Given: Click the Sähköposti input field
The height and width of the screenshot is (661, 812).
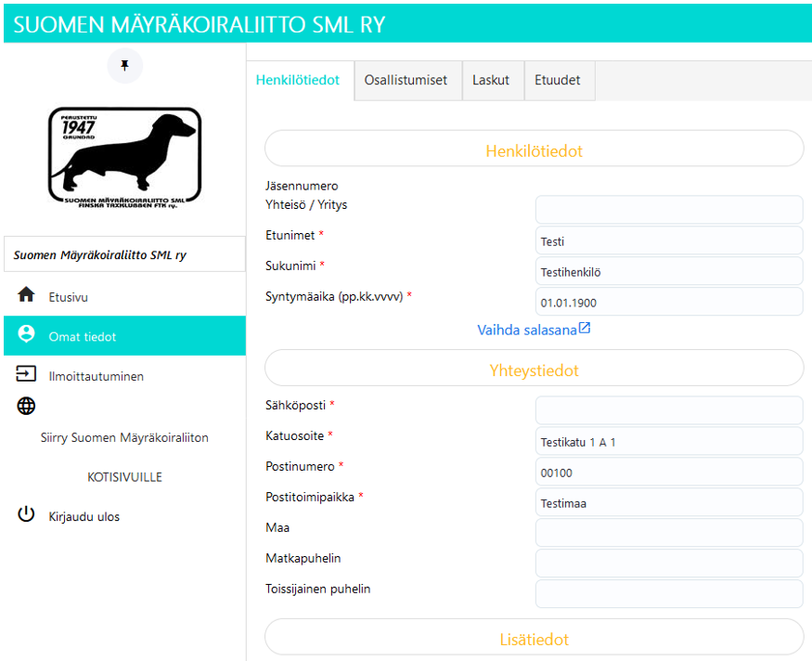Looking at the screenshot, I should tap(668, 410).
